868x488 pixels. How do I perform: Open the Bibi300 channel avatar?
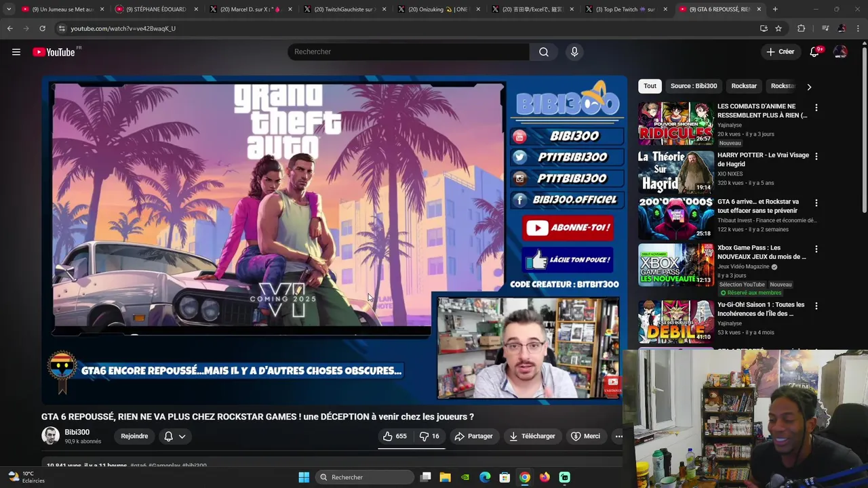pos(50,436)
